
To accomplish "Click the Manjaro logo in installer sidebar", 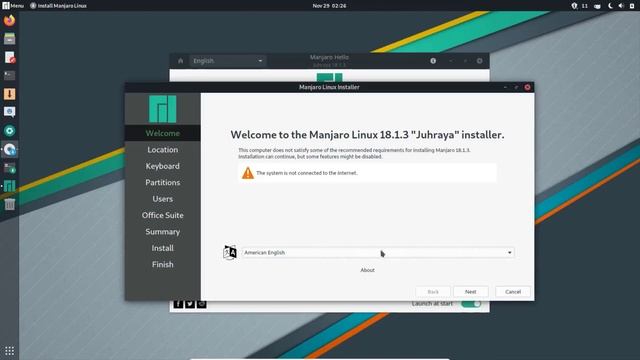I will pos(162,109).
